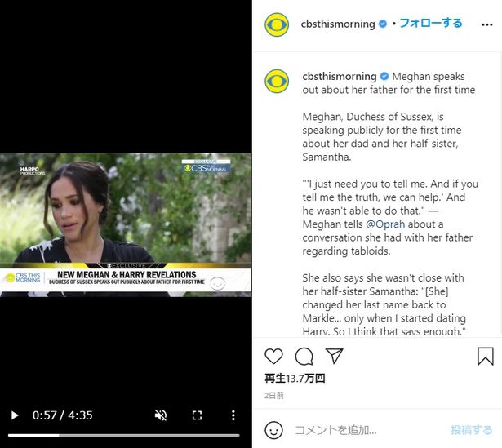Click the cbsthismorning avatar beside the caption
The height and width of the screenshot is (448, 502).
[277, 82]
